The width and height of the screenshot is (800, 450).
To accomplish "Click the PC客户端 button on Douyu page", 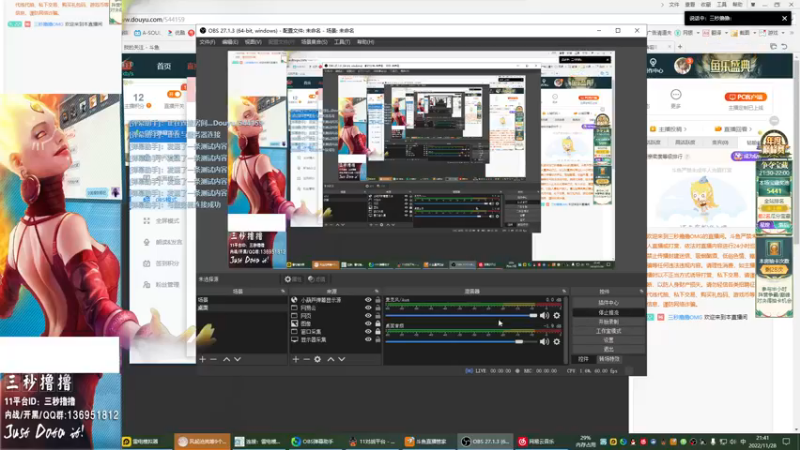I will [745, 97].
